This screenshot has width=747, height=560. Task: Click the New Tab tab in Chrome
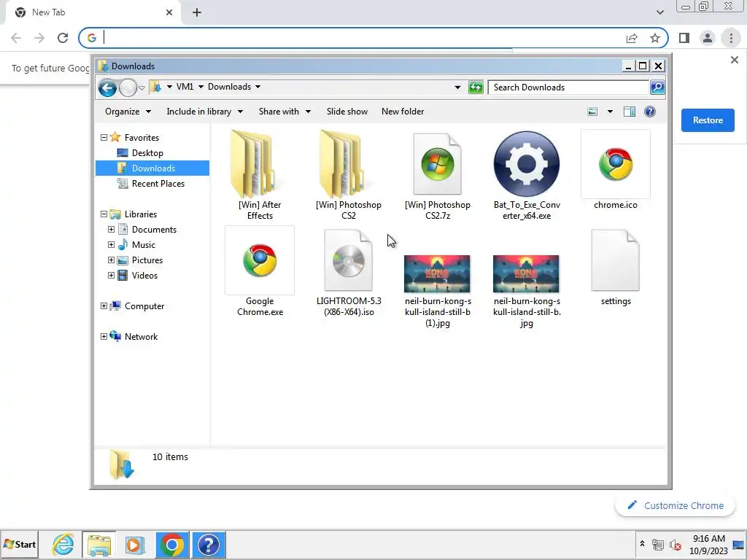pos(93,12)
